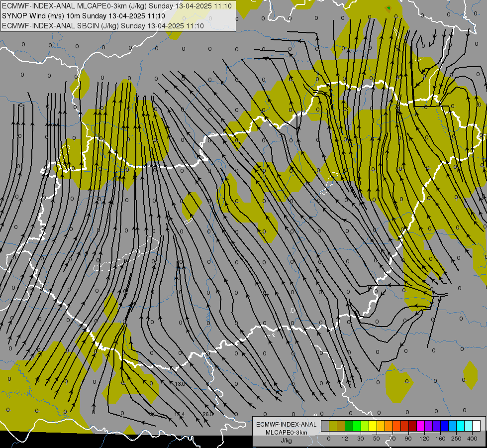Viewport: 487px width, 448px height.
Task: Click the 90 tick label on scale
Action: click(408, 439)
